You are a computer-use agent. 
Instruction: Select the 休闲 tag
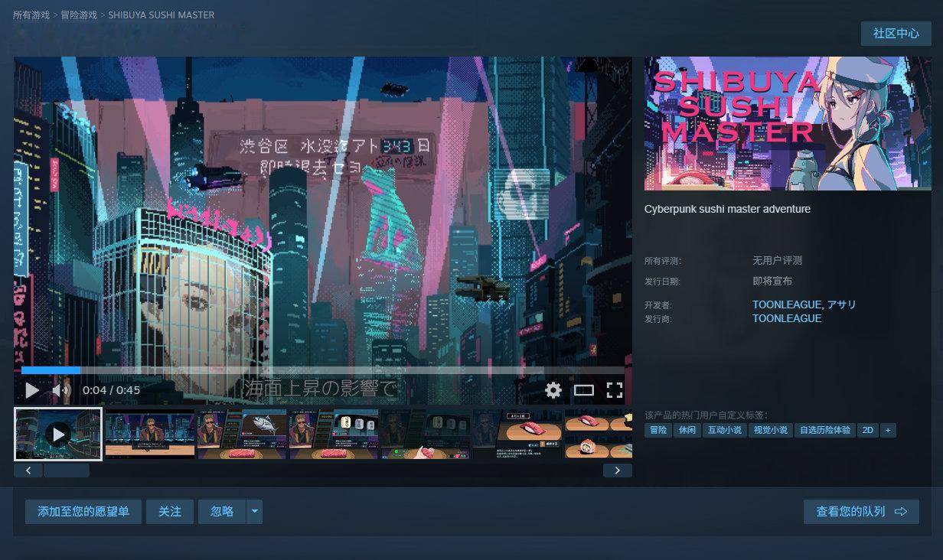point(687,430)
